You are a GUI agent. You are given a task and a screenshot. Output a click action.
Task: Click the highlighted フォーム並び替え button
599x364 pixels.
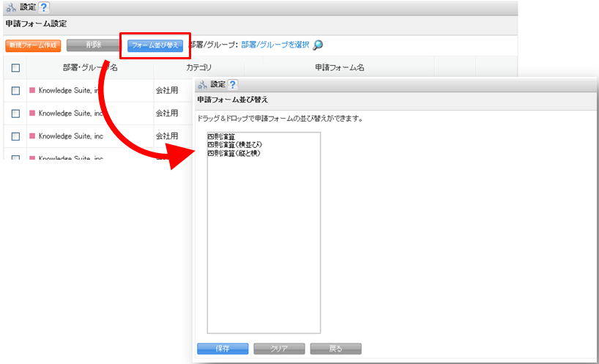(155, 45)
